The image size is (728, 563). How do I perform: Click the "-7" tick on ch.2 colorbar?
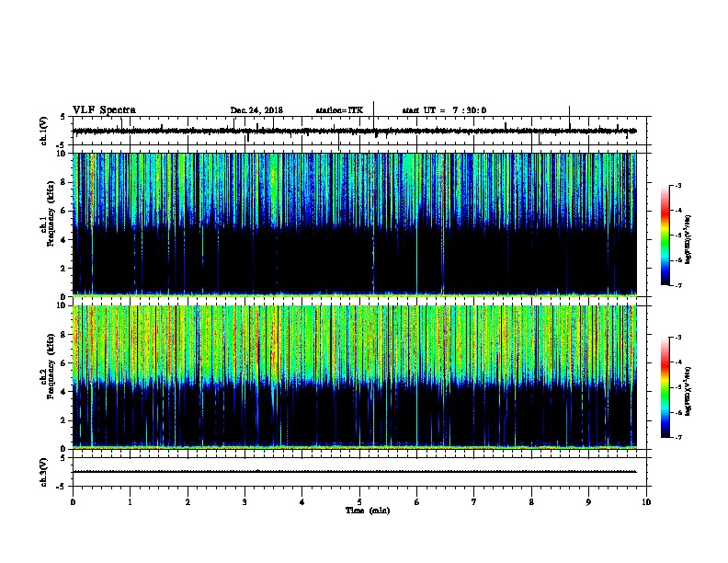(677, 437)
